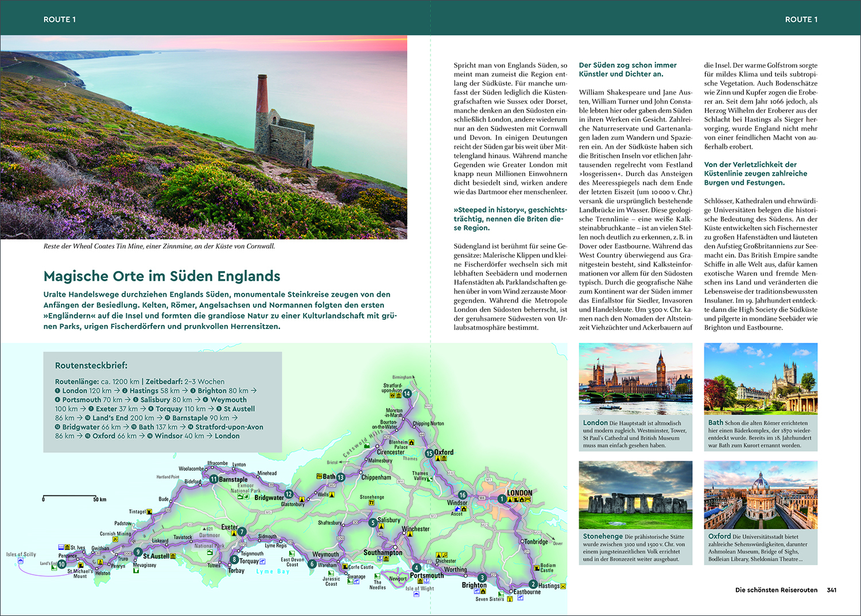
Task: Select route marker 2 at Hastings
Action: [x=533, y=584]
